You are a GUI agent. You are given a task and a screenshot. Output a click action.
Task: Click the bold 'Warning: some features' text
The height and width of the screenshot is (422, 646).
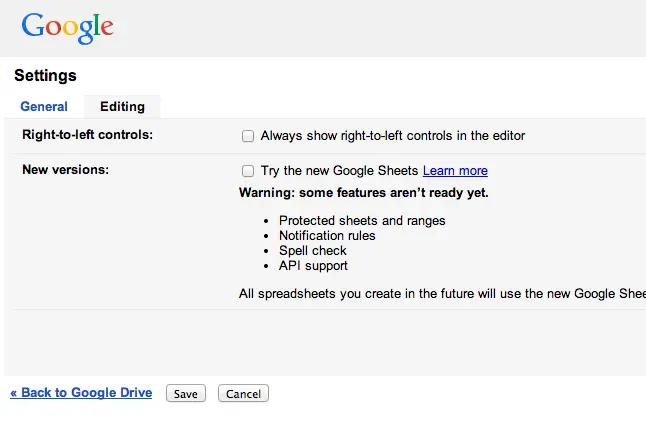pos(363,192)
